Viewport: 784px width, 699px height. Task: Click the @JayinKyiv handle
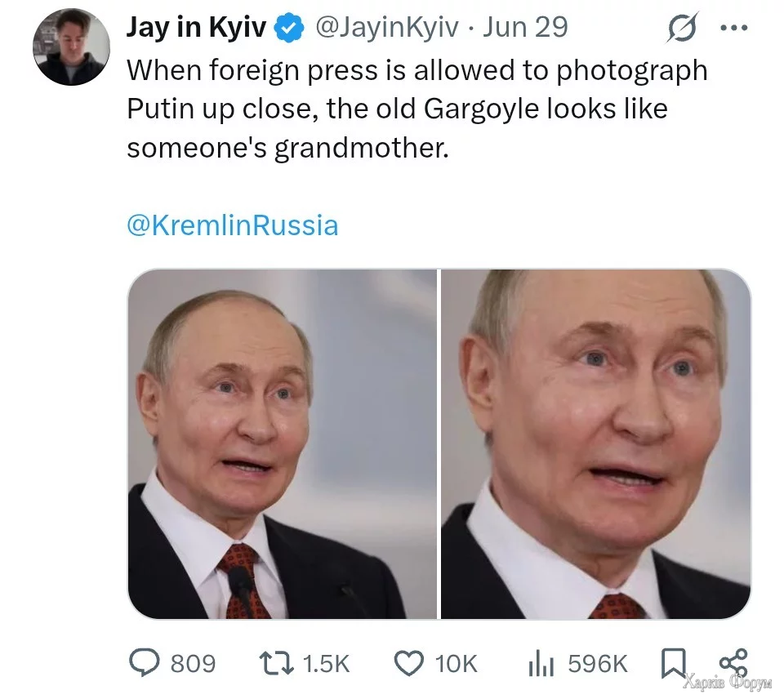click(389, 28)
